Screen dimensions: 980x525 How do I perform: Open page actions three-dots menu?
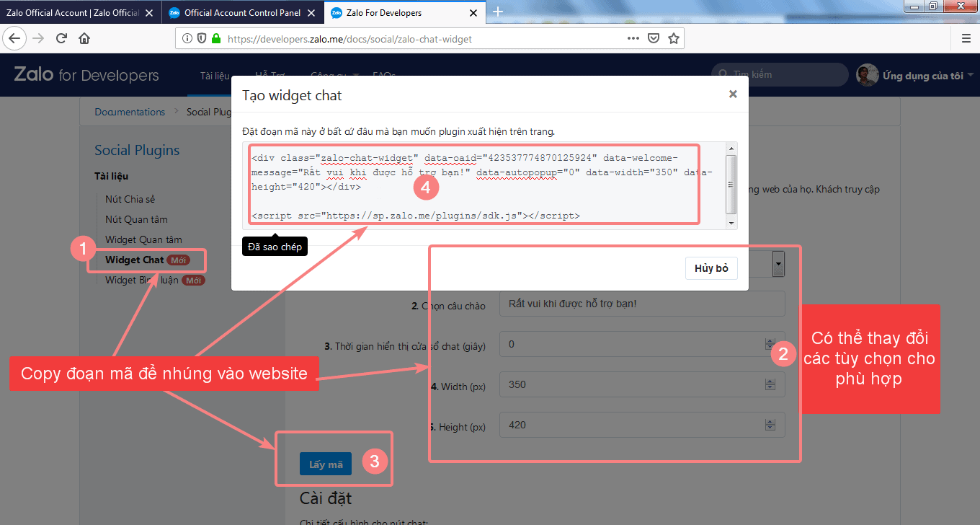point(633,38)
